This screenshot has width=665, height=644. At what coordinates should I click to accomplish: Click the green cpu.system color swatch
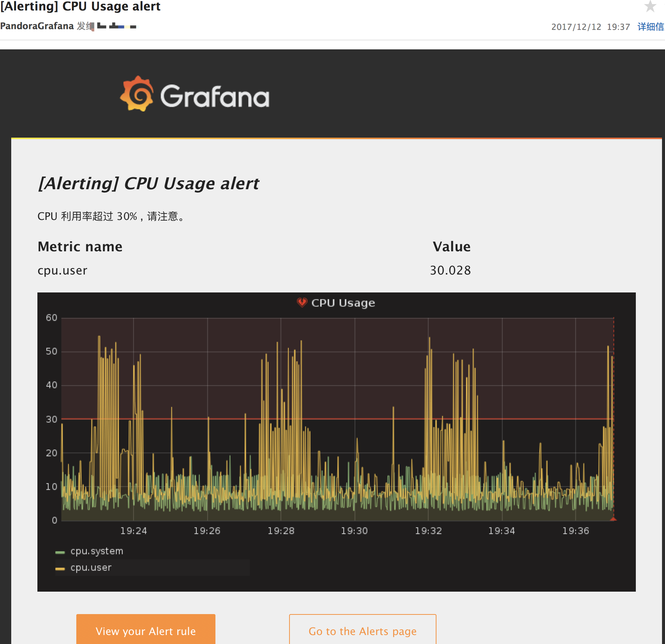[60, 552]
